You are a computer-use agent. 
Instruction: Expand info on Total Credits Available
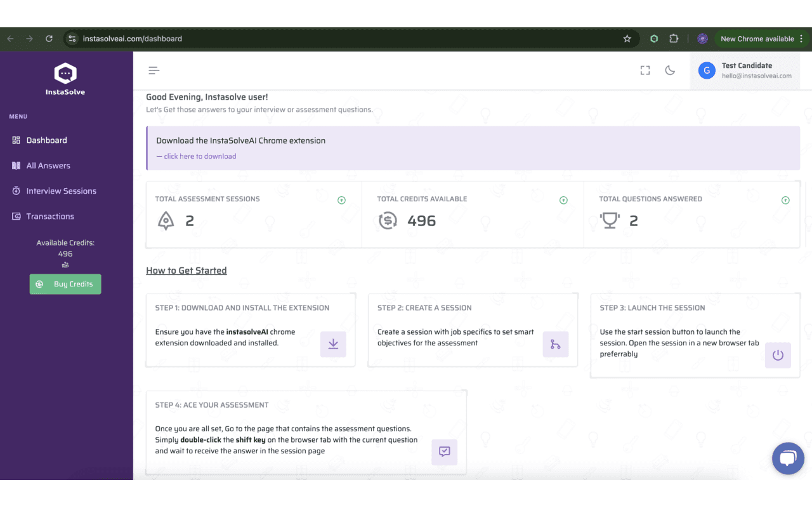pos(563,199)
